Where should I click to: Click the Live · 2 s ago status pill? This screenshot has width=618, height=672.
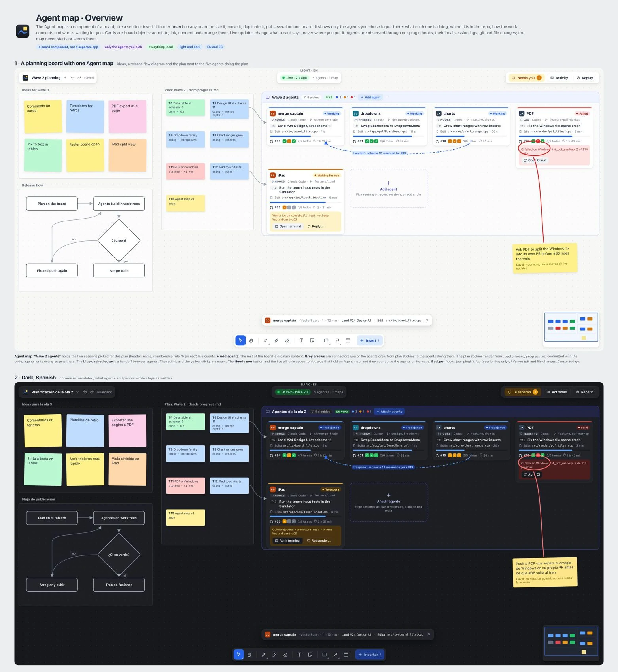coord(294,78)
